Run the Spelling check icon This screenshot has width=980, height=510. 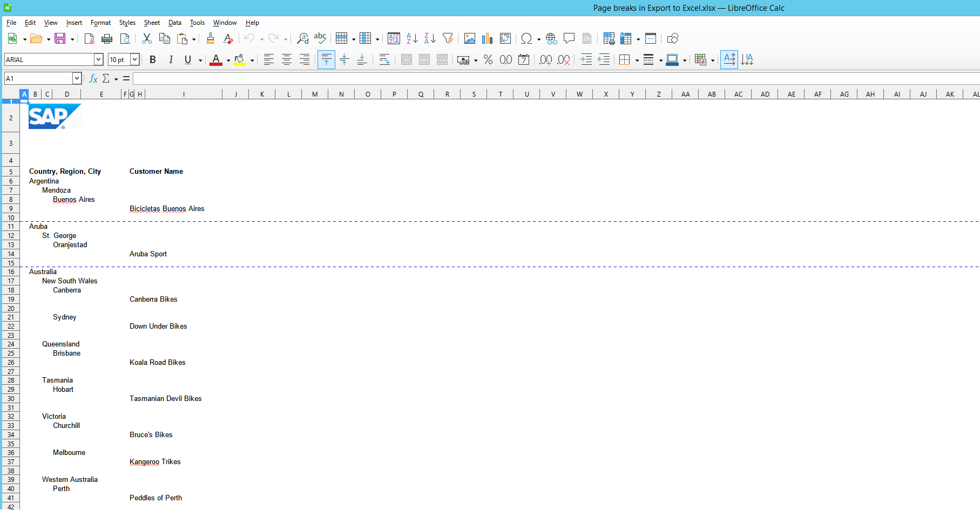click(x=320, y=38)
